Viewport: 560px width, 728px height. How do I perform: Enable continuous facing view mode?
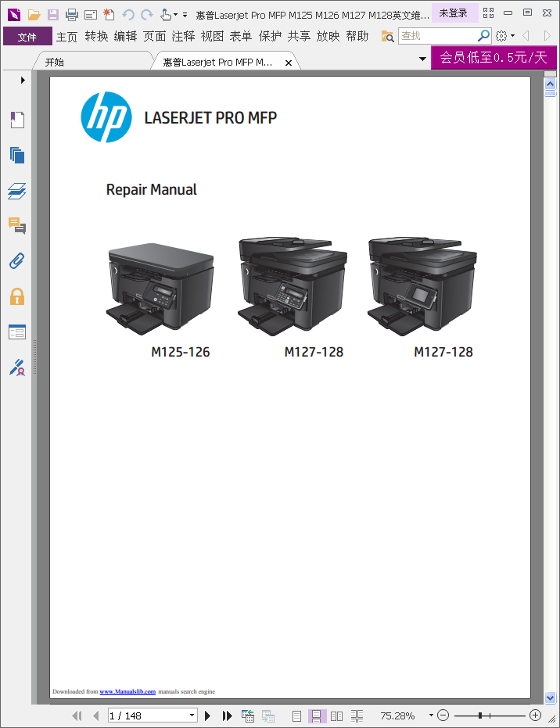pyautogui.click(x=357, y=716)
